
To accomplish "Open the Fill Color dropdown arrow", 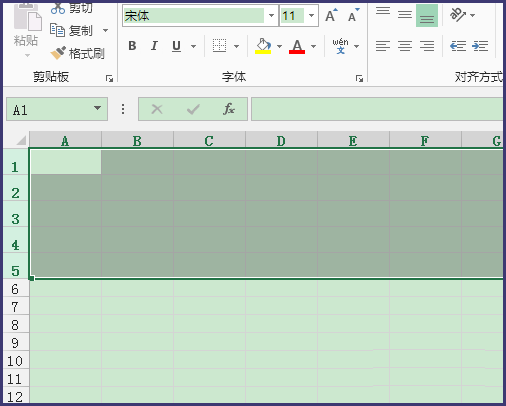I will click(279, 46).
